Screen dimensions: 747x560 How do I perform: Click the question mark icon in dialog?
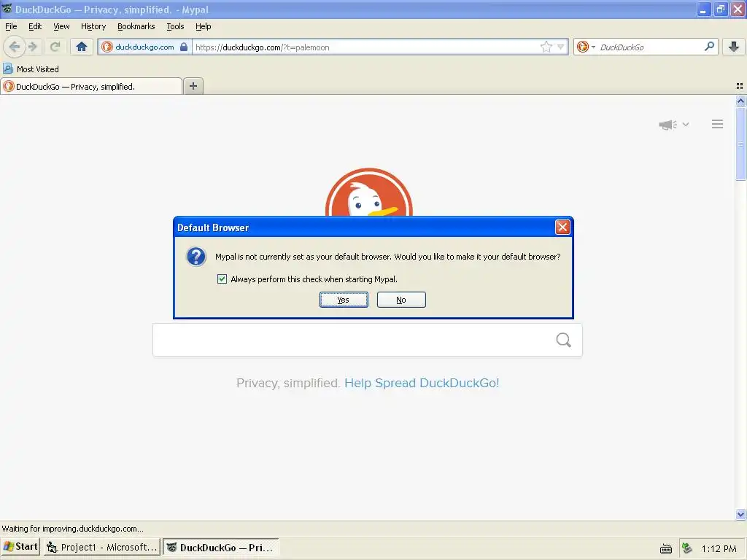(x=196, y=257)
